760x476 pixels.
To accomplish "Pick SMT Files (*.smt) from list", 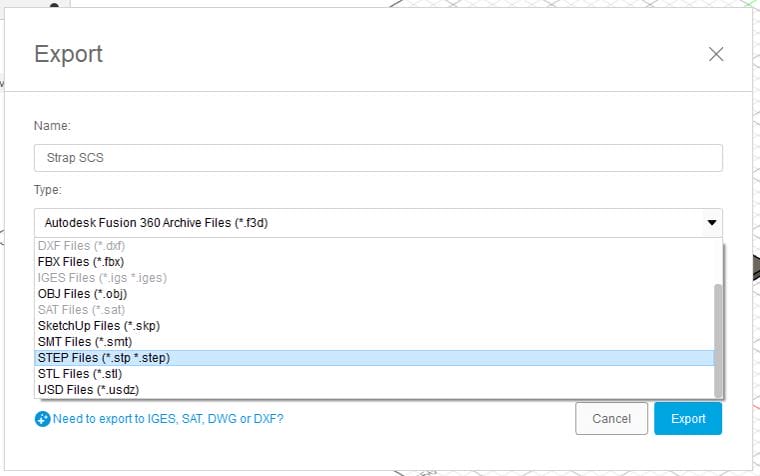I will (83, 342).
